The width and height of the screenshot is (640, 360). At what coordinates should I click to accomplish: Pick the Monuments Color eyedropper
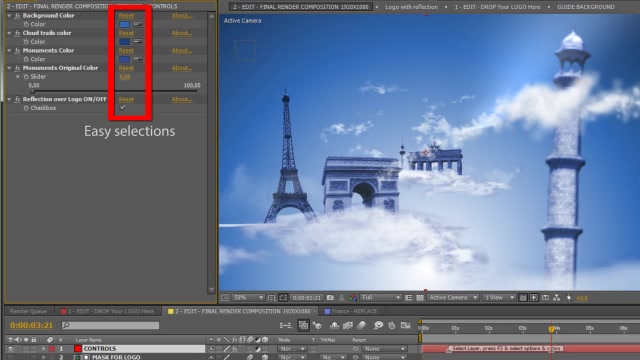[x=138, y=59]
